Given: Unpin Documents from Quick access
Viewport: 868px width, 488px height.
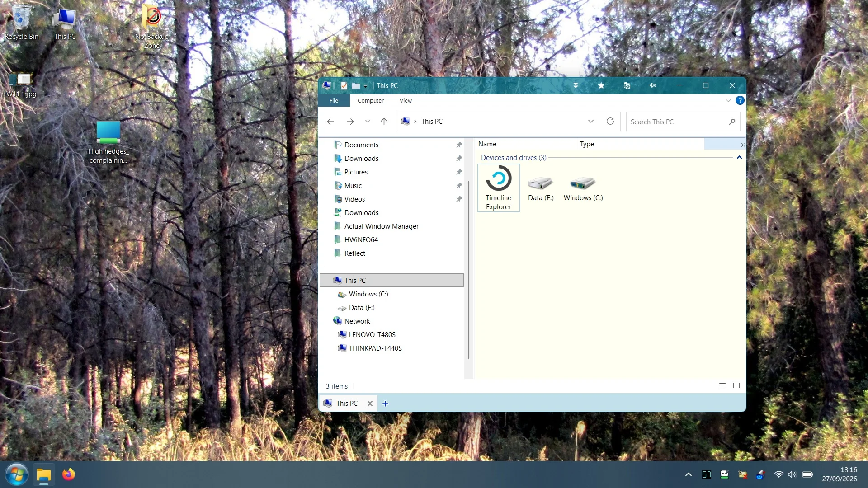Looking at the screenshot, I should click(459, 145).
